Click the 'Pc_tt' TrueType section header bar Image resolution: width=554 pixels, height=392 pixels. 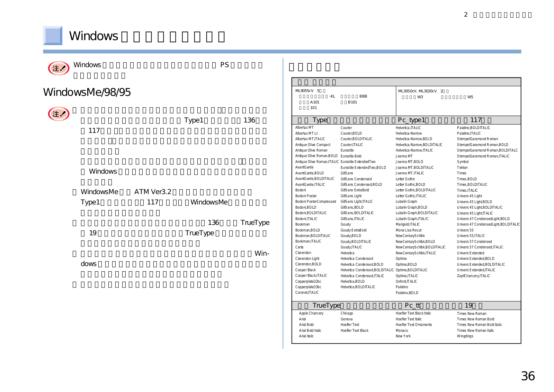[x=406, y=306]
